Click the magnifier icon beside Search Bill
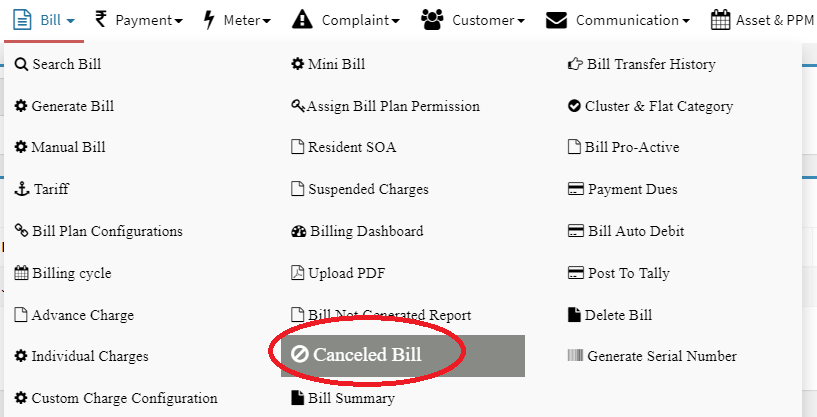Screen dimensions: 817x417 point(21,65)
